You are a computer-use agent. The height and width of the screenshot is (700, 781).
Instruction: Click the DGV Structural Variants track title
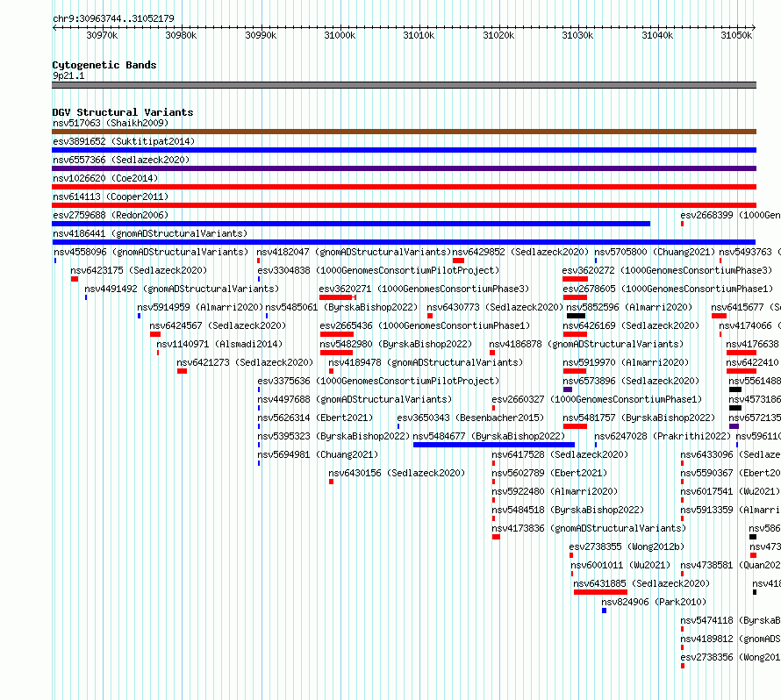click(123, 112)
